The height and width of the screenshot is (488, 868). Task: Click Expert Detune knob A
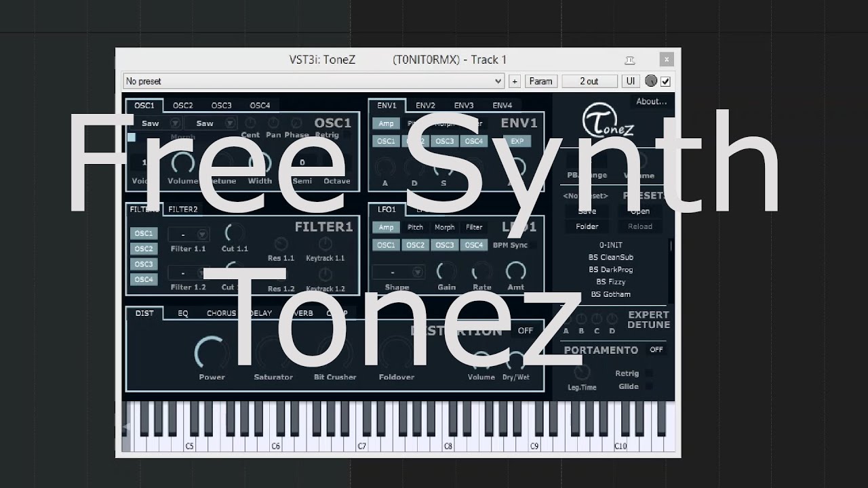[x=566, y=319]
